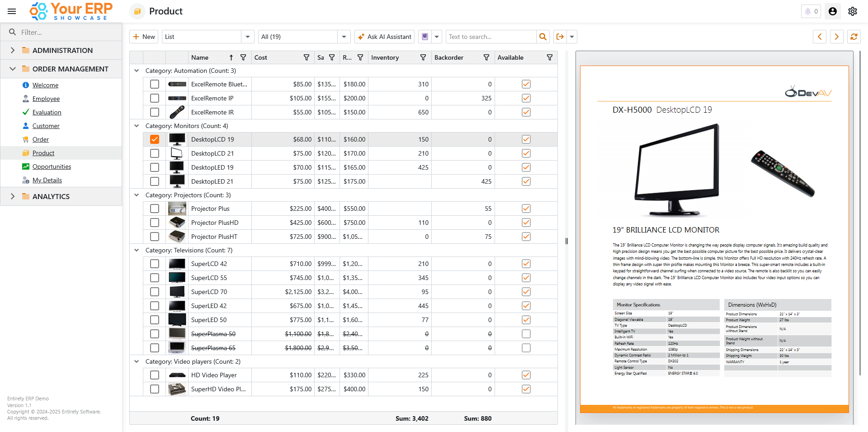868x432 pixels.
Task: Select the ExcelRemote IP row checkbox
Action: point(155,98)
